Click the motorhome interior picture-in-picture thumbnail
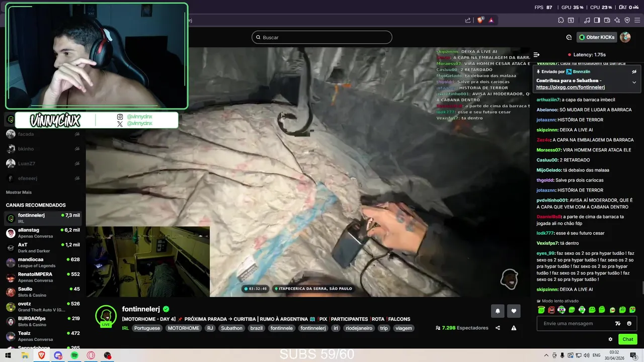This screenshot has height=362, width=644. tap(148, 261)
